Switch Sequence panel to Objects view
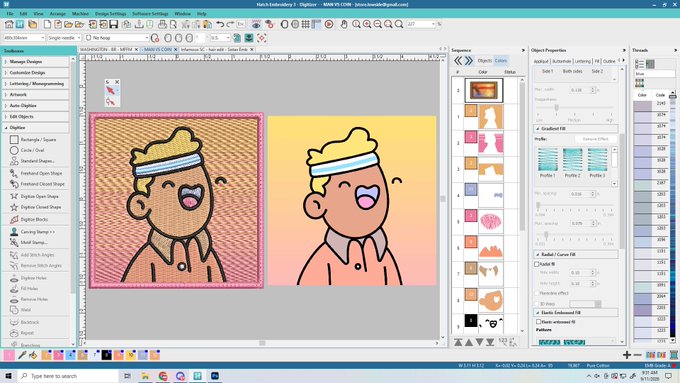The width and height of the screenshot is (680, 383). 484,61
